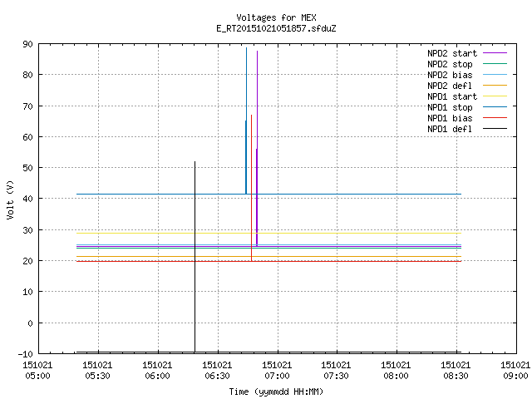Click the y-axis tick value -10

click(x=26, y=354)
